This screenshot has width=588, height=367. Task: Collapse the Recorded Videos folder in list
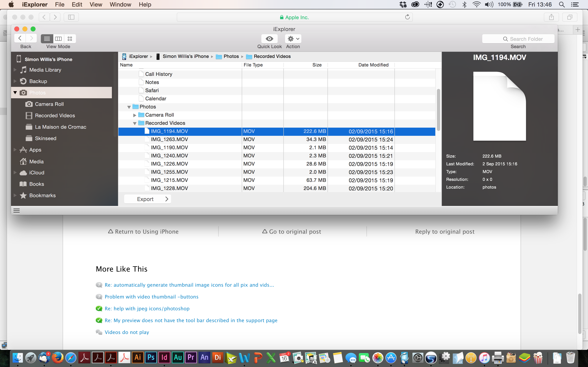tap(135, 123)
